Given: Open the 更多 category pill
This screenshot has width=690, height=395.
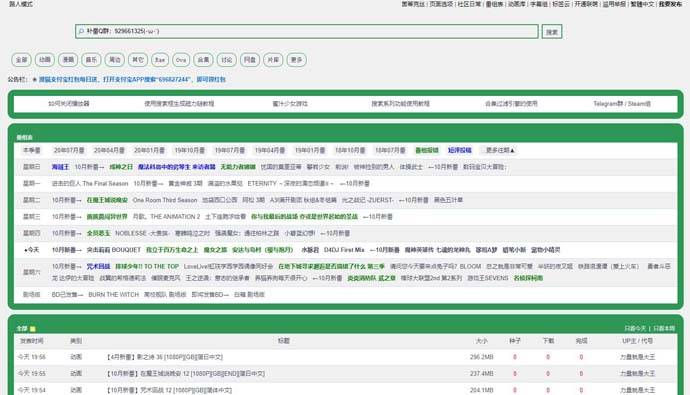Looking at the screenshot, I should (x=297, y=60).
